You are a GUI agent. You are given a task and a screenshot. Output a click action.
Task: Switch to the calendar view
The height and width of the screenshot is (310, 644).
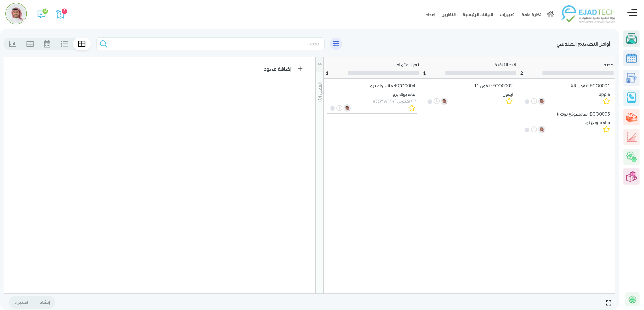47,44
